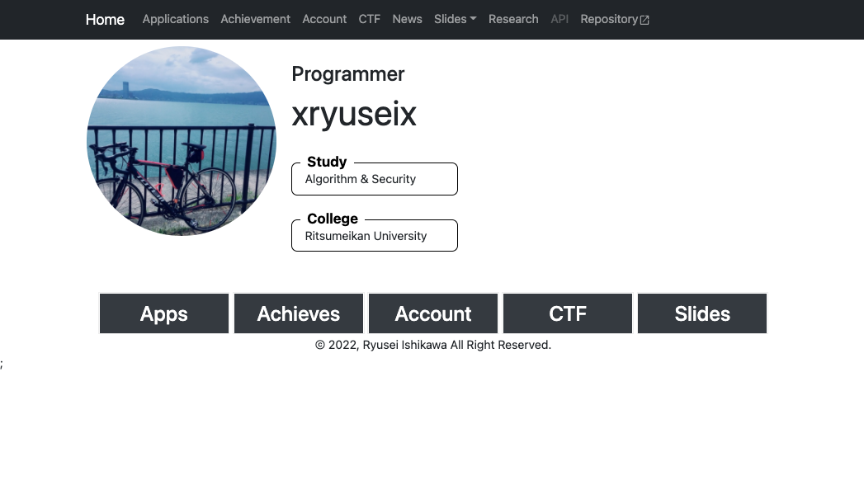Click the external-link icon beside Repository
864x504 pixels.
[644, 20]
